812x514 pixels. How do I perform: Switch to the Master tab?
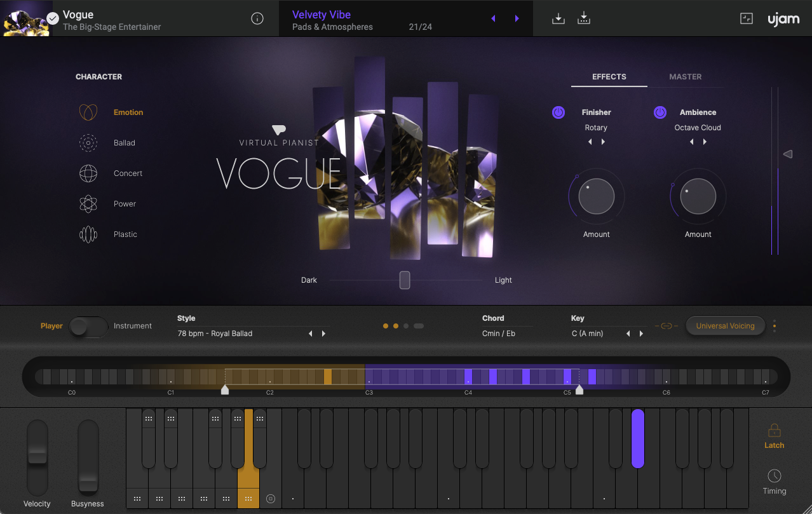click(686, 77)
